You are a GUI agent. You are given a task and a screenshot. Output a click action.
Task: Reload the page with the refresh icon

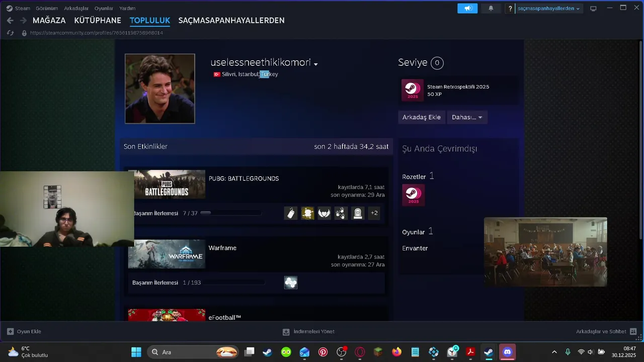(x=10, y=33)
